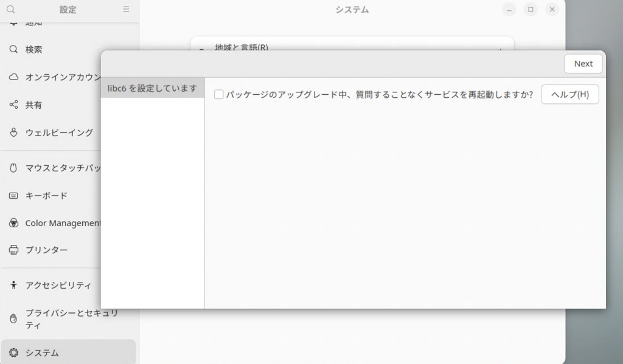
Task: Open the hamburger menu in Settings header
Action: [x=126, y=9]
